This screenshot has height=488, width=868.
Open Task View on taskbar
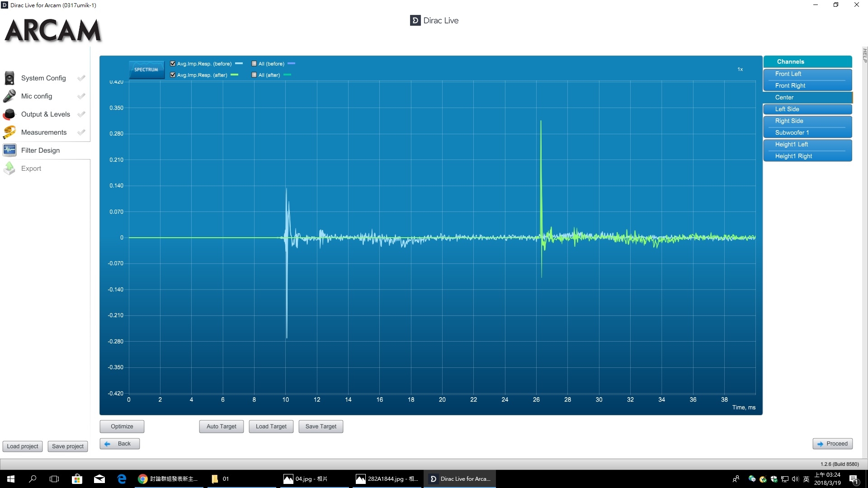point(54,479)
